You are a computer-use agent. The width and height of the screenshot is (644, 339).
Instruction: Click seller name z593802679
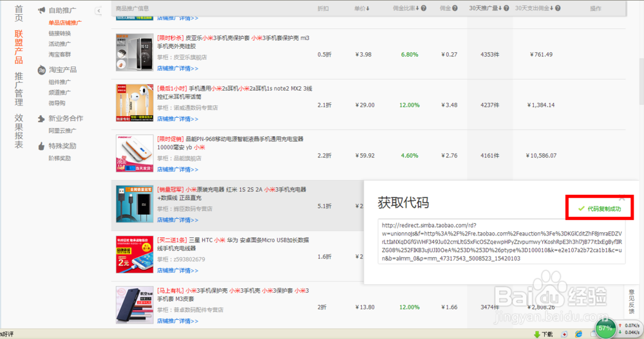(x=189, y=259)
